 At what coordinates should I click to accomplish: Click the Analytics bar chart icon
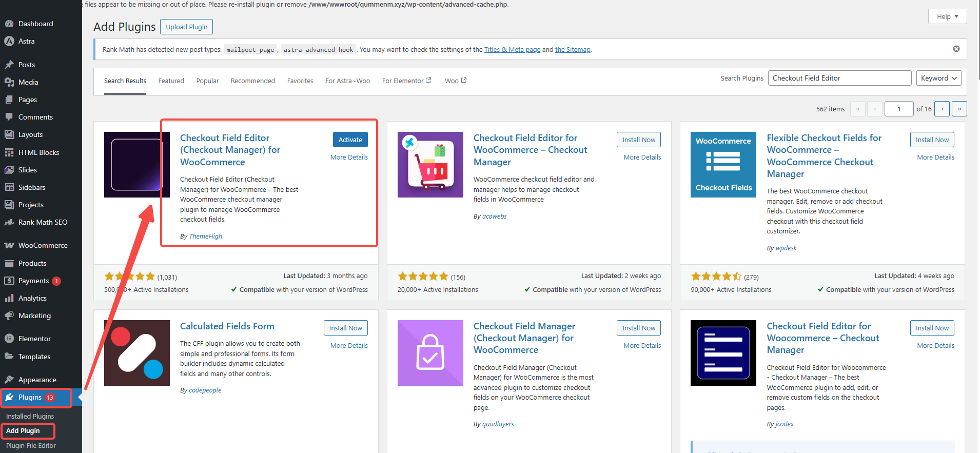click(9, 298)
